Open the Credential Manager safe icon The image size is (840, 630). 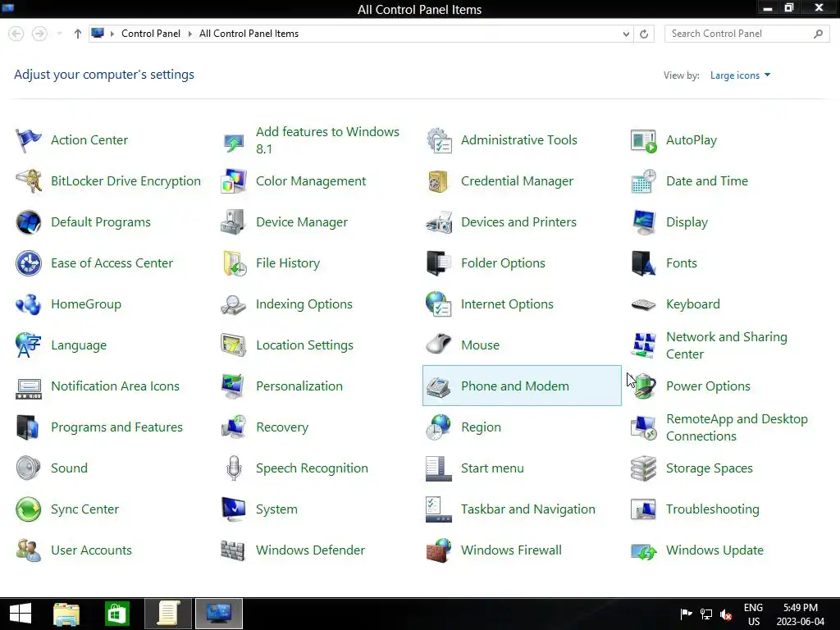click(x=439, y=181)
